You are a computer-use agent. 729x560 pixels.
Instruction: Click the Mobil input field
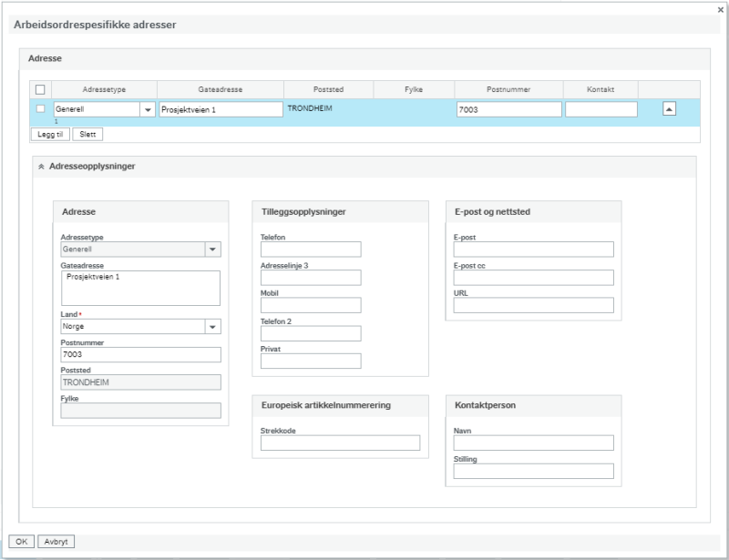pyautogui.click(x=311, y=305)
